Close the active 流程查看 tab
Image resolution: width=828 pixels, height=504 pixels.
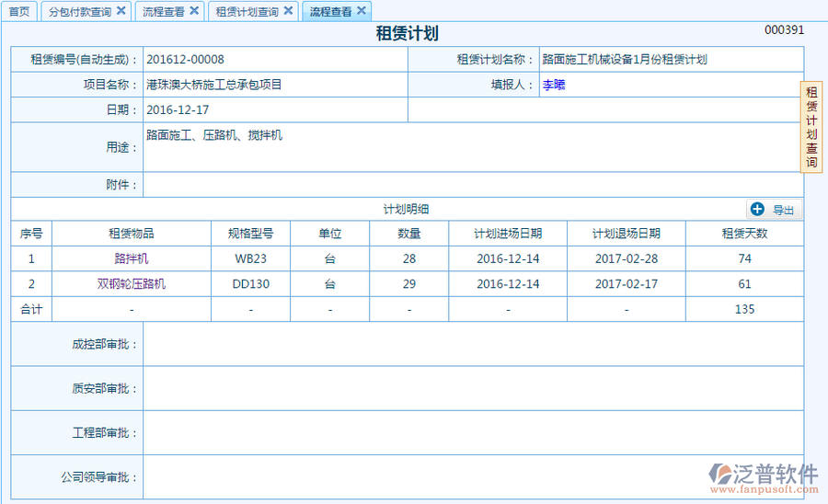pos(362,10)
